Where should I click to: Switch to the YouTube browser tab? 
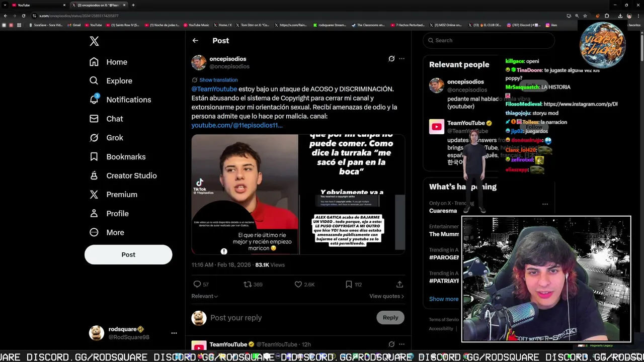point(38,5)
